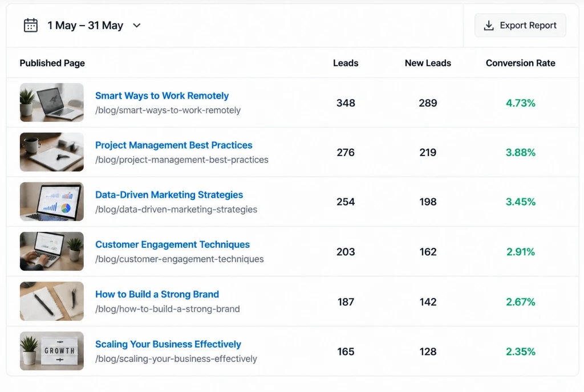Open Data-Driven Marketing Strategies link
The height and width of the screenshot is (392, 584).
click(169, 194)
